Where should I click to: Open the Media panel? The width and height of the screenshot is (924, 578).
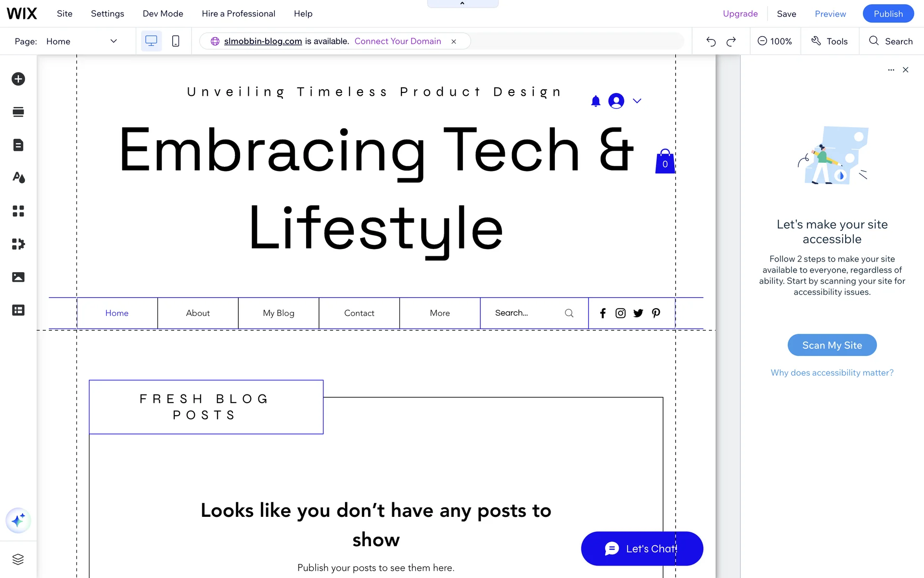click(18, 277)
